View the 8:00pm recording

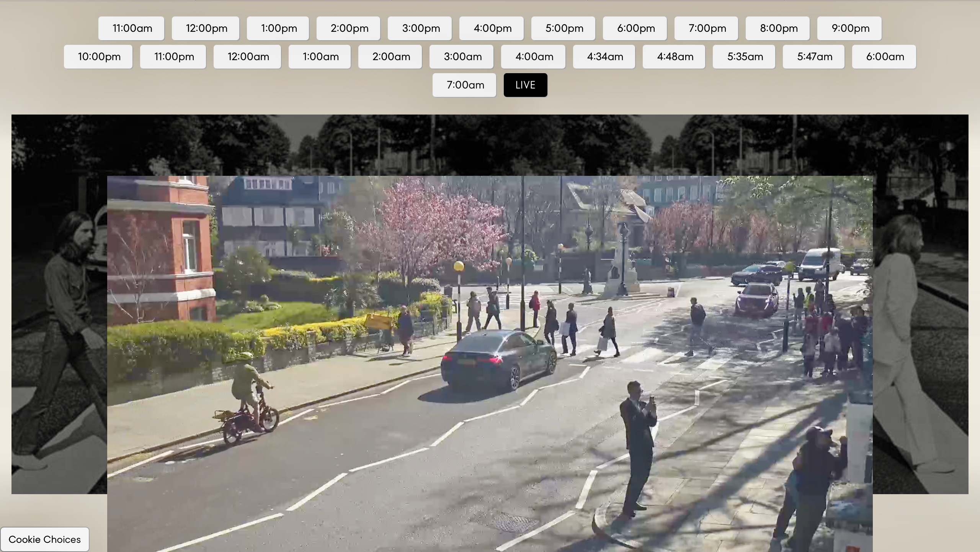tap(778, 28)
